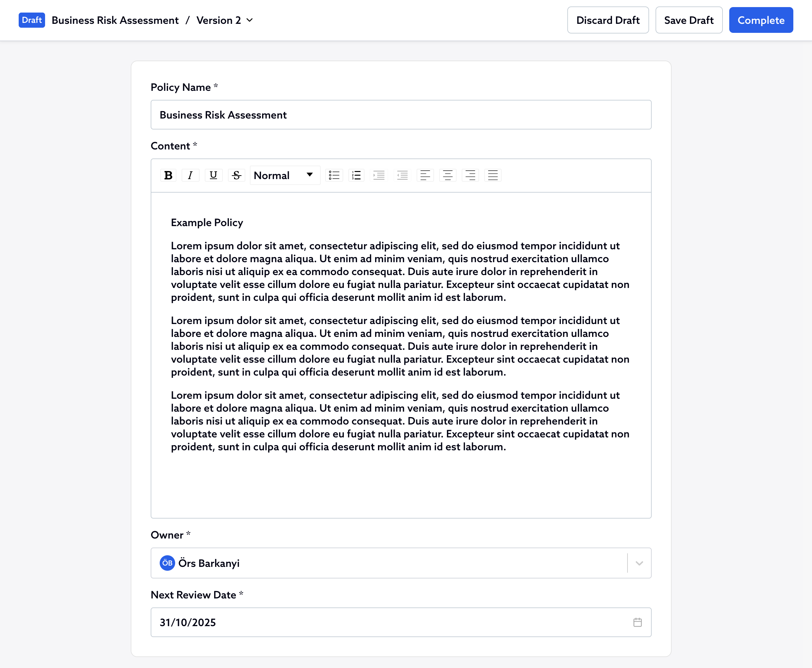The width and height of the screenshot is (812, 668).
Task: Toggle bold formatting in the editor
Action: point(168,176)
